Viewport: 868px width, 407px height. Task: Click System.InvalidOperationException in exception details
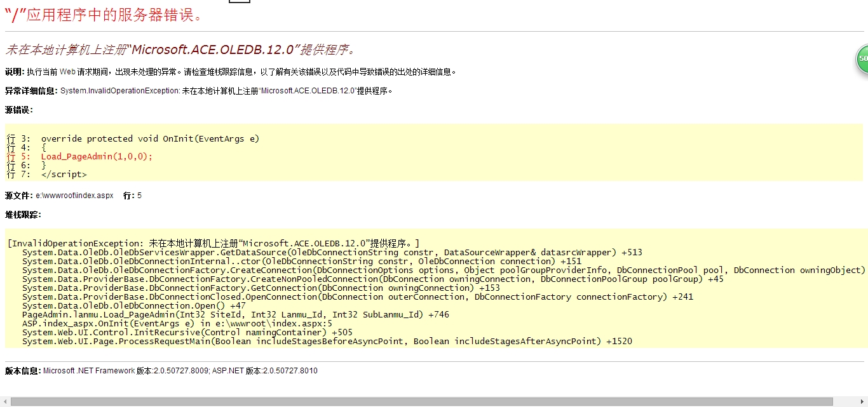click(x=120, y=91)
